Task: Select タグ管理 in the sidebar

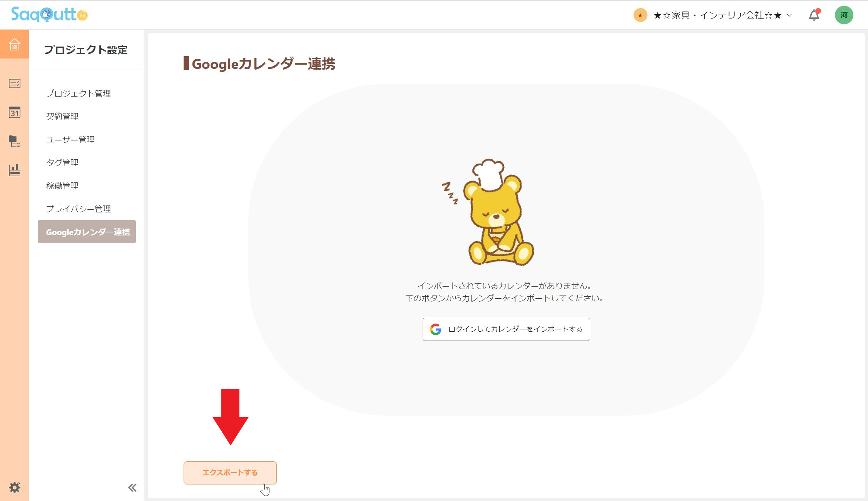Action: (x=62, y=162)
